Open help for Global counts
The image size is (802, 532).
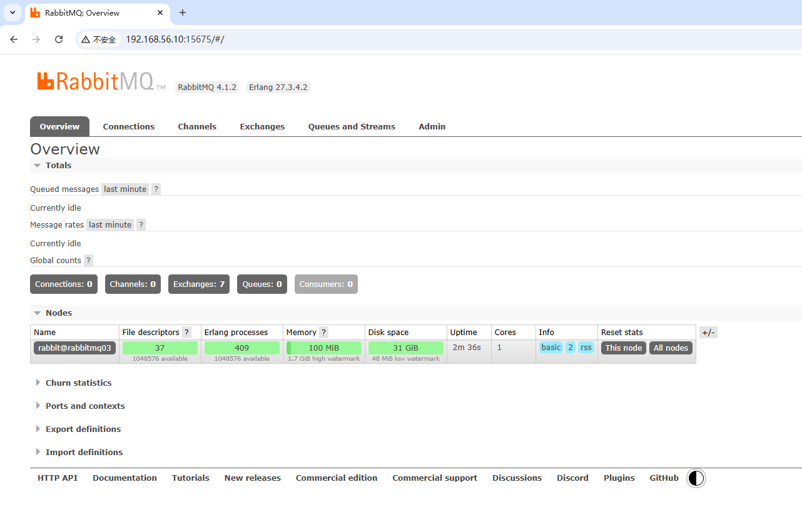click(88, 261)
